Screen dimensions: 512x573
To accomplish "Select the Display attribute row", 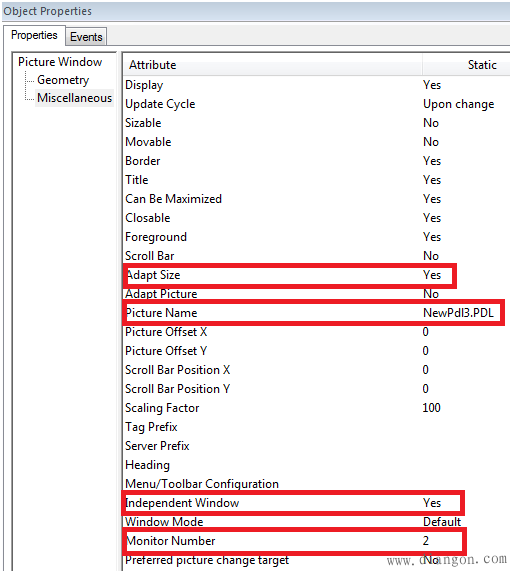I will [316, 85].
